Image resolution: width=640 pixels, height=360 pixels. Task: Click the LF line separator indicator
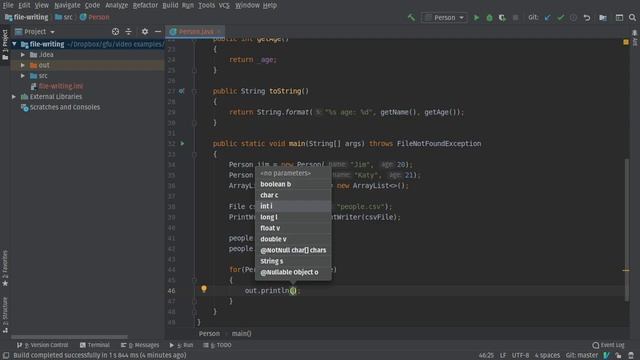(x=503, y=356)
